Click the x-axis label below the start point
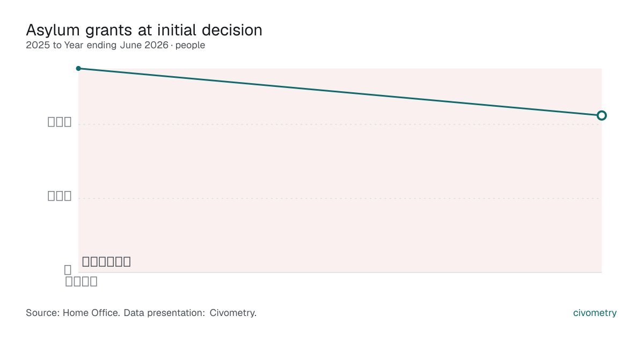This screenshot has width=644, height=338. coord(81,281)
